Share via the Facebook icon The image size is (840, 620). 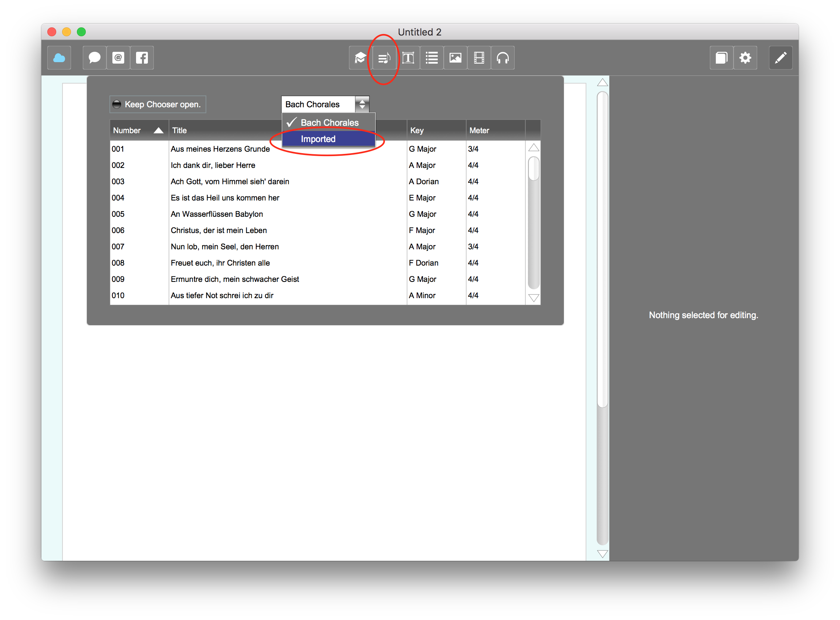(142, 58)
